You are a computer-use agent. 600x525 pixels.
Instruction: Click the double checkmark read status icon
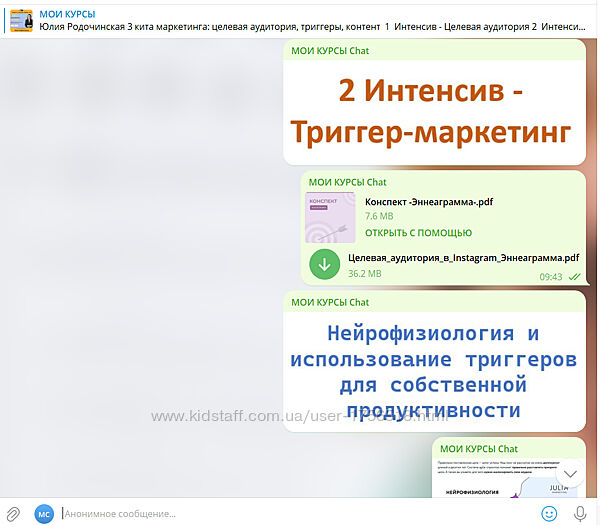574,276
